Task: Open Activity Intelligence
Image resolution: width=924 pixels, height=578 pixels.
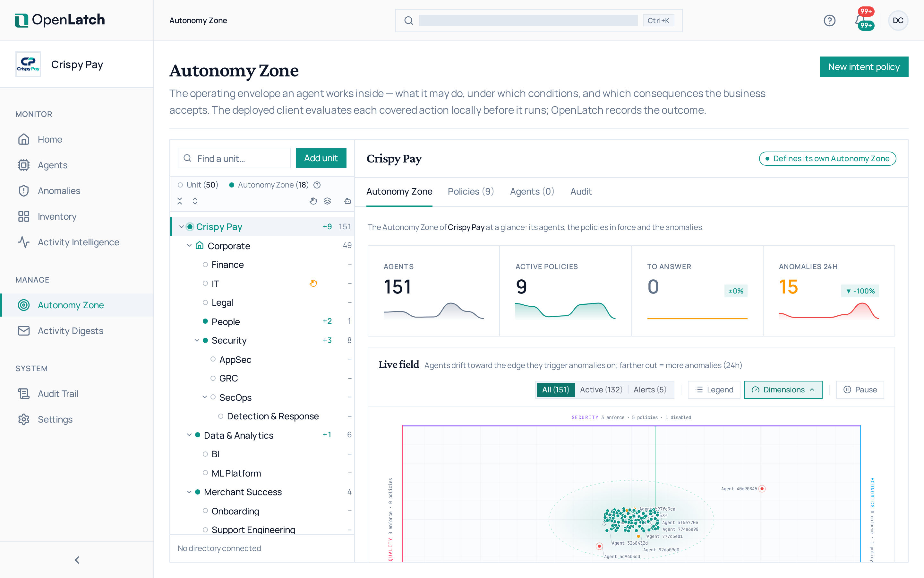Action: pyautogui.click(x=77, y=242)
